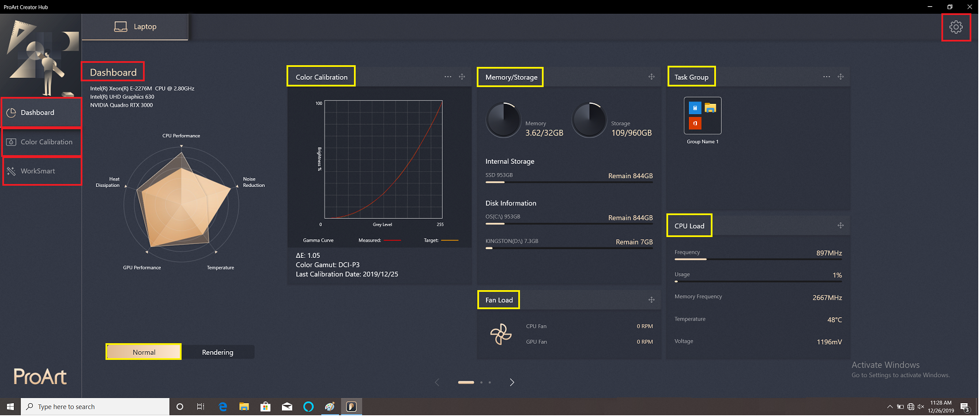Click the Memory/Storage panel move handle

point(652,77)
